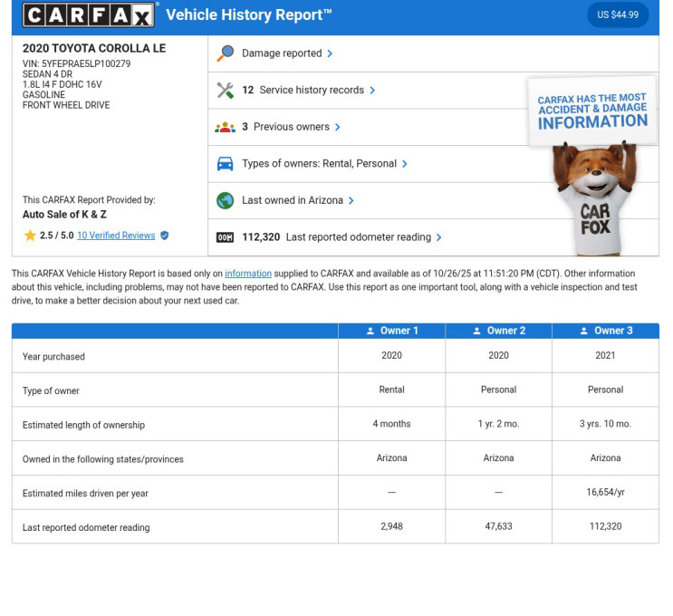Viewport: 673px width, 616px height.
Task: Click the blue car owner types icon
Action: click(x=226, y=164)
